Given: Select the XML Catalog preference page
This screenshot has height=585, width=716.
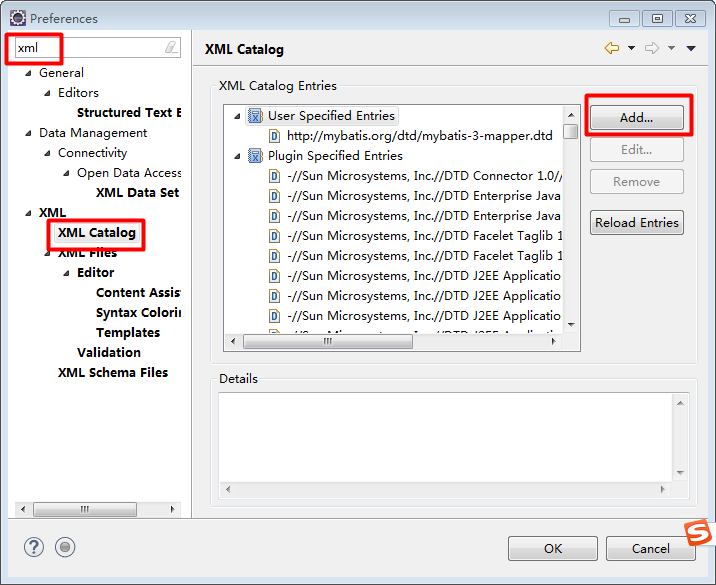Looking at the screenshot, I should coord(97,232).
